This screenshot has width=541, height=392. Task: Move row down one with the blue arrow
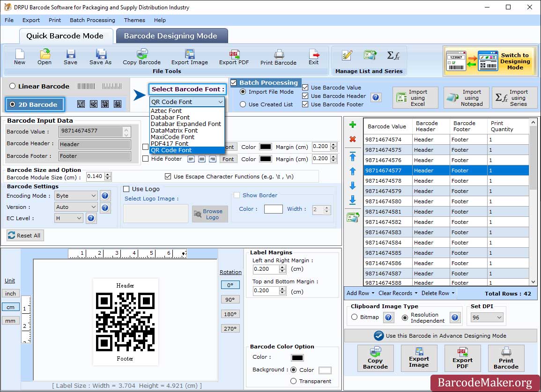pos(353,185)
